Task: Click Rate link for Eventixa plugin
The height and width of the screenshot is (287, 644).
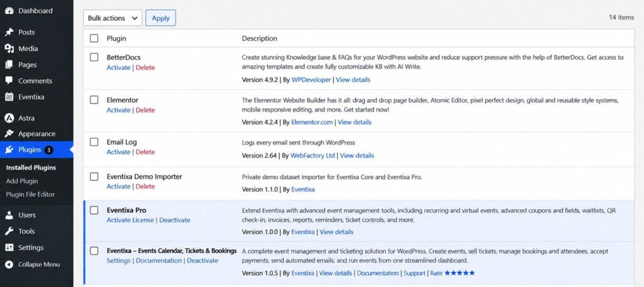Action: coord(436,273)
